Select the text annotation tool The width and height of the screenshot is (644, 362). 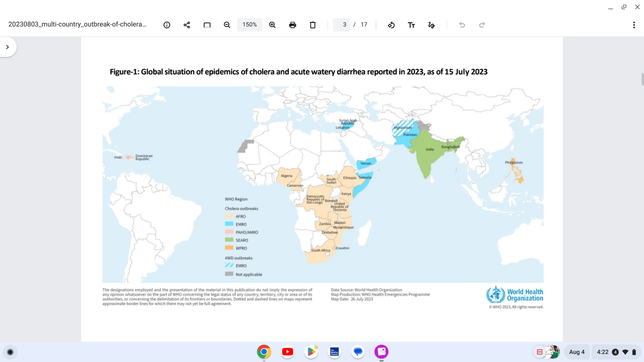411,25
